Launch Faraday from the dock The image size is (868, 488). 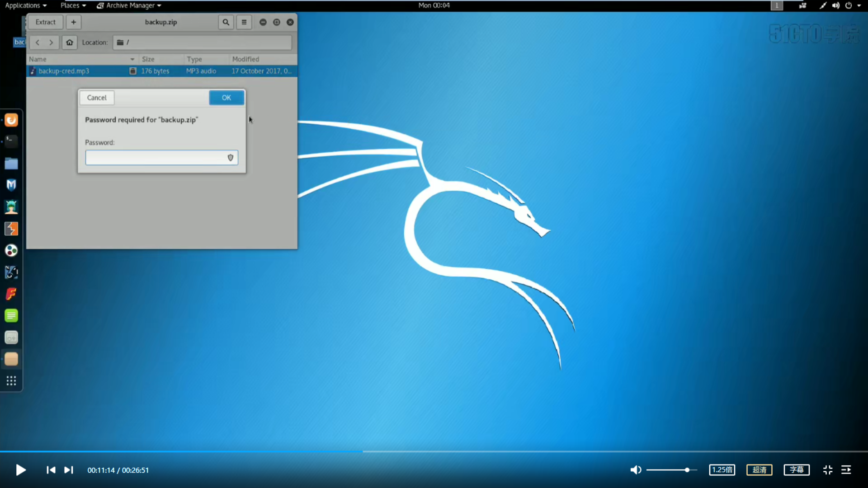[x=11, y=294]
